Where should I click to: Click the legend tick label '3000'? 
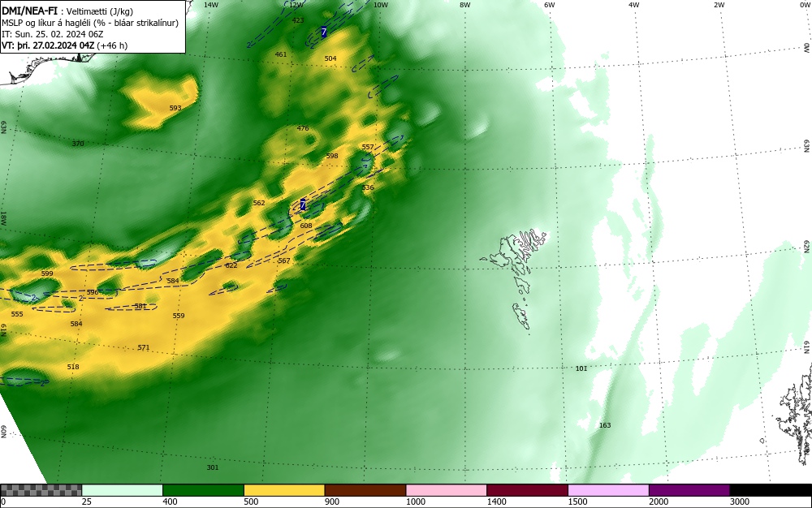[x=740, y=502]
